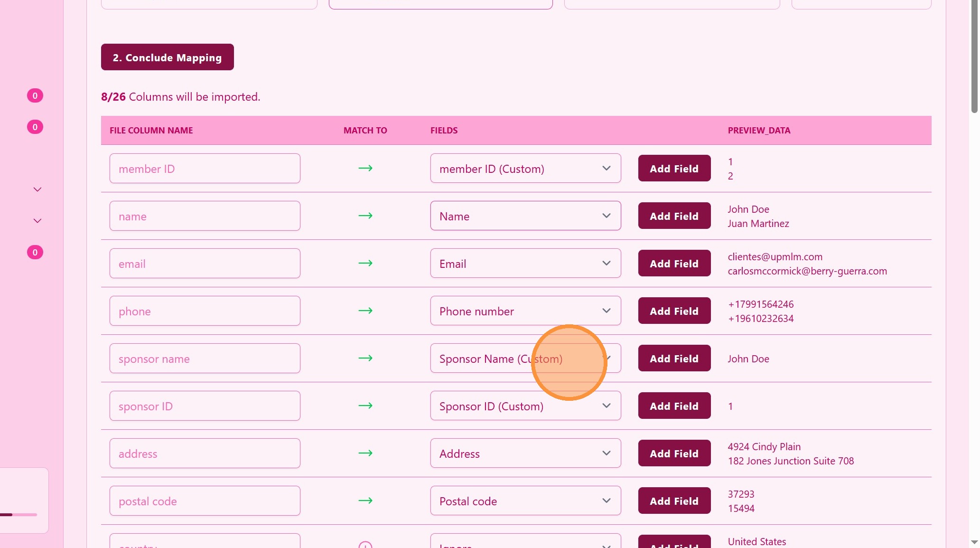Click green arrow in address row
This screenshot has width=980, height=548.
pos(365,453)
